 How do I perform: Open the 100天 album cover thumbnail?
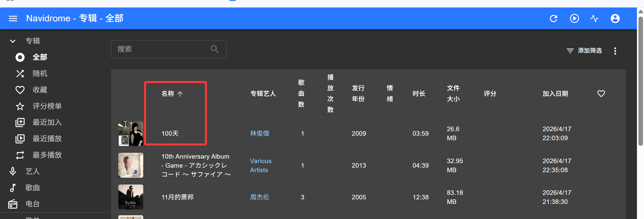tap(131, 133)
